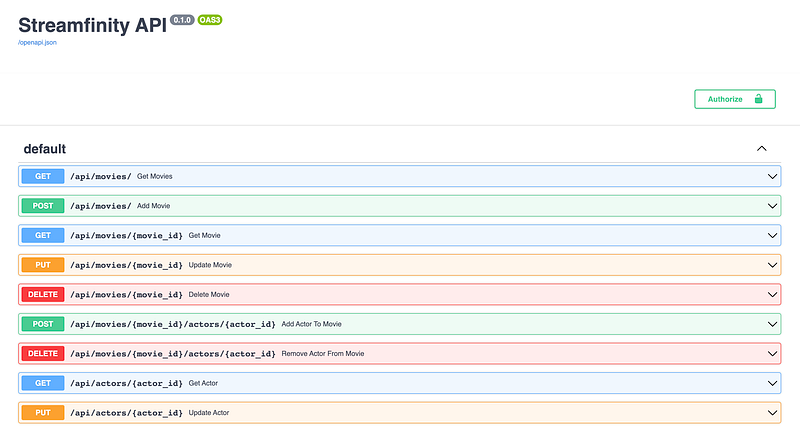Expand the Add Actor To Movie chevron
800x426 pixels.
click(772, 324)
